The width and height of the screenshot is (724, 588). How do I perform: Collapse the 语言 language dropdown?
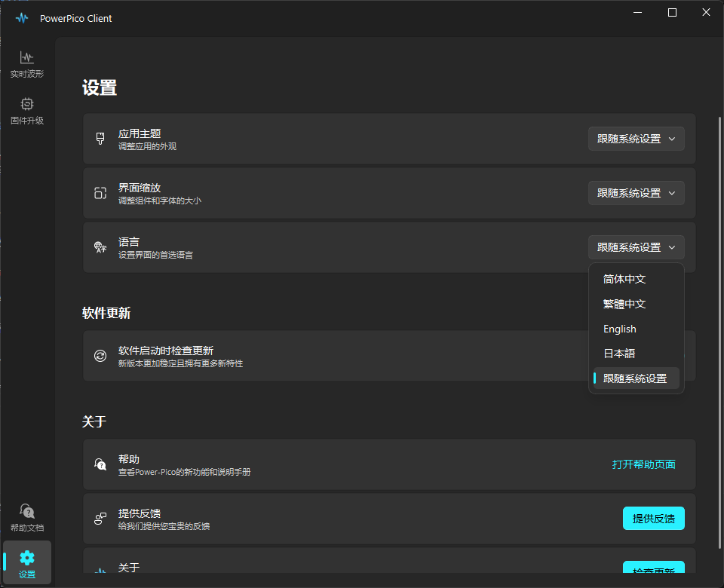click(636, 247)
